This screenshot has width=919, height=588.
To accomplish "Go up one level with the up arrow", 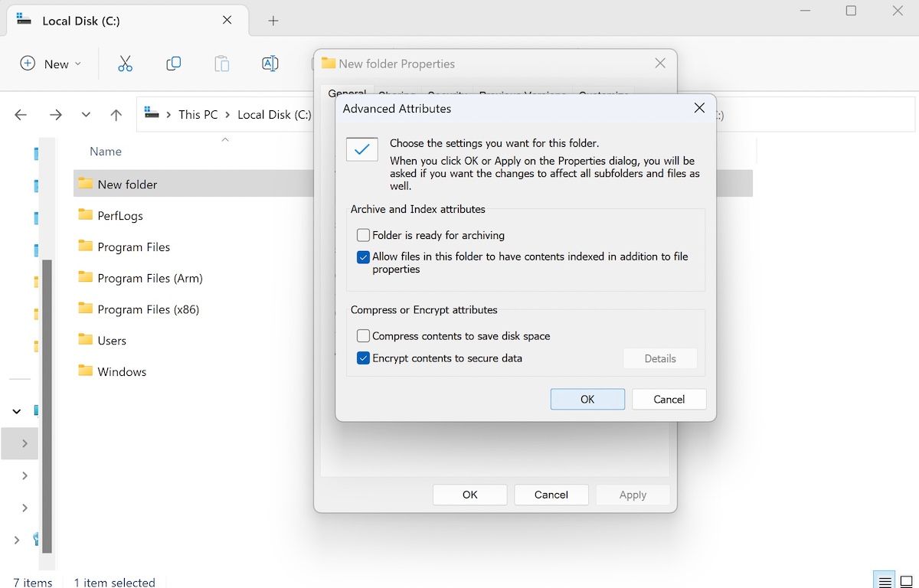I will pos(116,115).
